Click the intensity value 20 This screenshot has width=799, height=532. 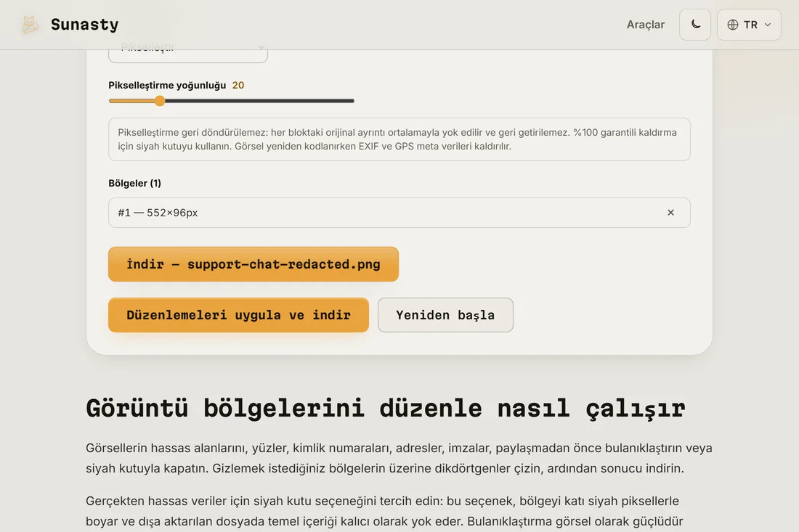tap(238, 85)
